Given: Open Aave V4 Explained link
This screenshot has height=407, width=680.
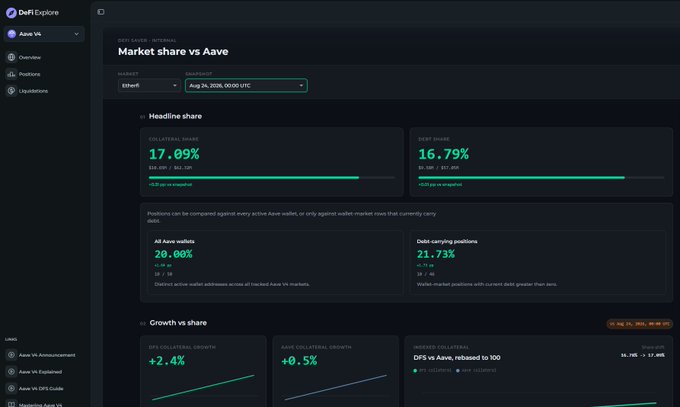Looking at the screenshot, I should (40, 372).
